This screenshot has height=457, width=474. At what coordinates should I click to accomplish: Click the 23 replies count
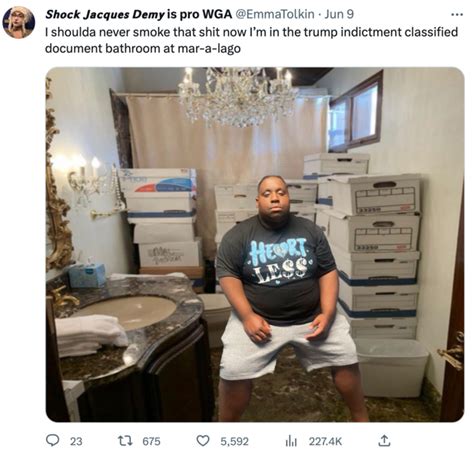tap(76, 441)
